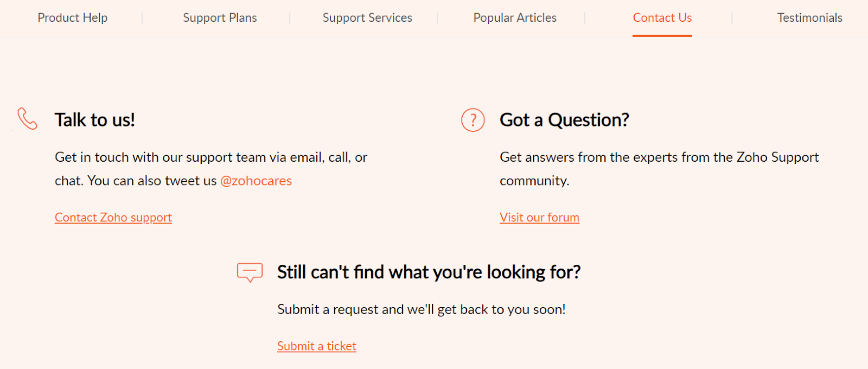
Task: Click the phone handset icon
Action: 27,119
